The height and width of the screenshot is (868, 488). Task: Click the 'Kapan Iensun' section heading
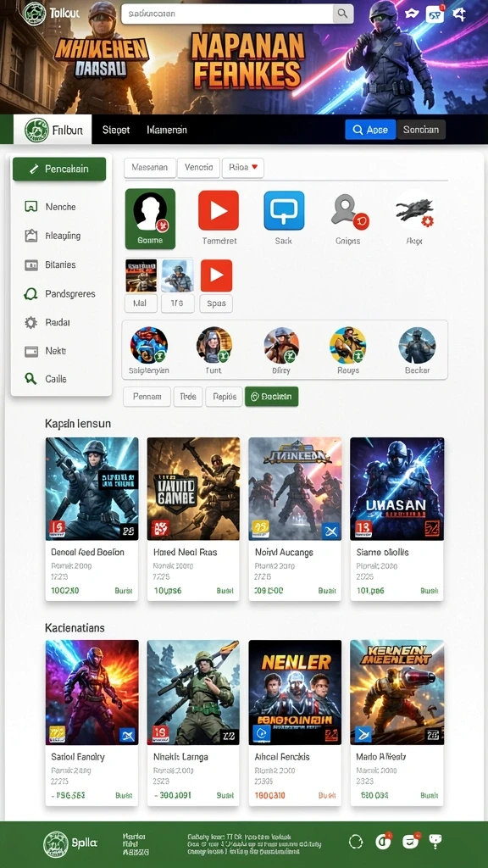(78, 424)
